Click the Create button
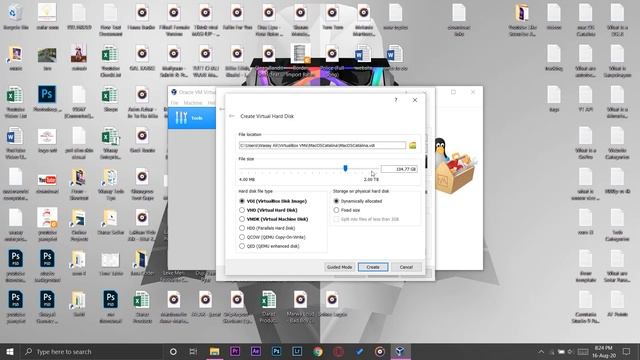 pos(373,267)
